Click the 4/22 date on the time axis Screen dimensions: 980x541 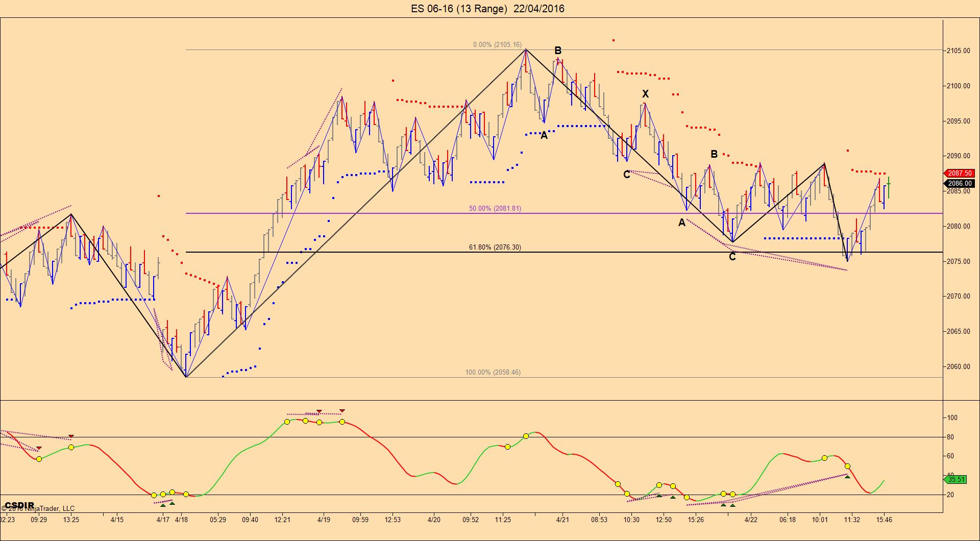751,520
